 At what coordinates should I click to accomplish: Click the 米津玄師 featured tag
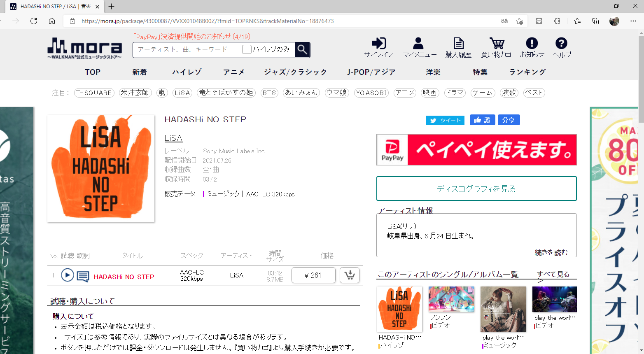[x=135, y=93]
